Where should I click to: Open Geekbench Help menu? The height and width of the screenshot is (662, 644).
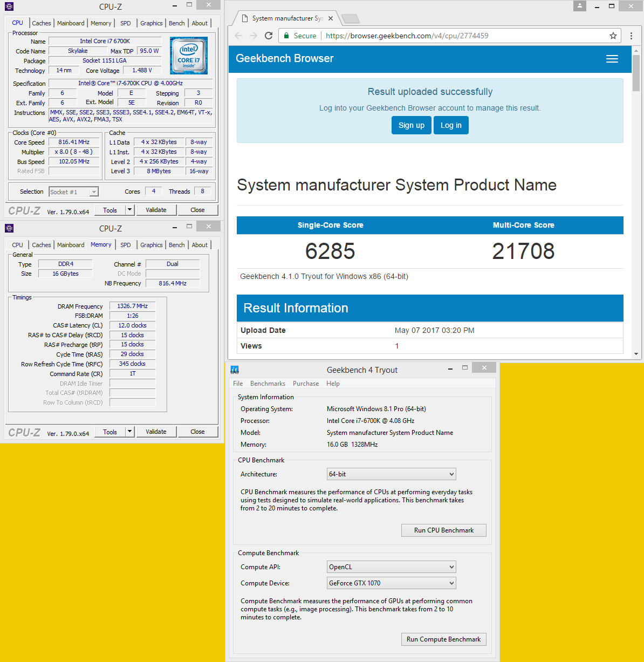coord(333,384)
